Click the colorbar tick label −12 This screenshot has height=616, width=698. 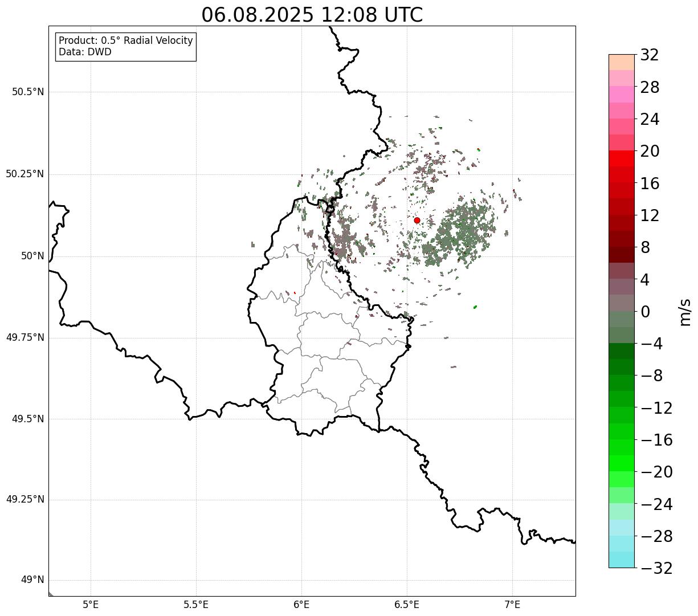(x=656, y=408)
